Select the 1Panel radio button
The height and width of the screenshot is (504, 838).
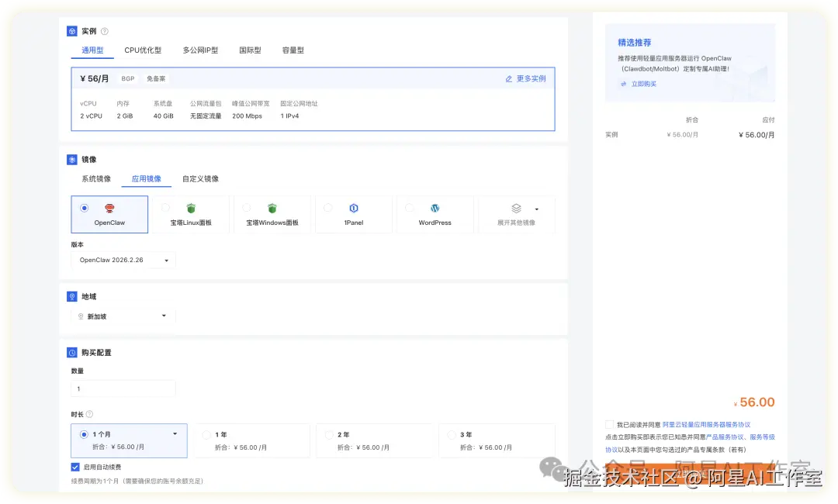pos(328,208)
